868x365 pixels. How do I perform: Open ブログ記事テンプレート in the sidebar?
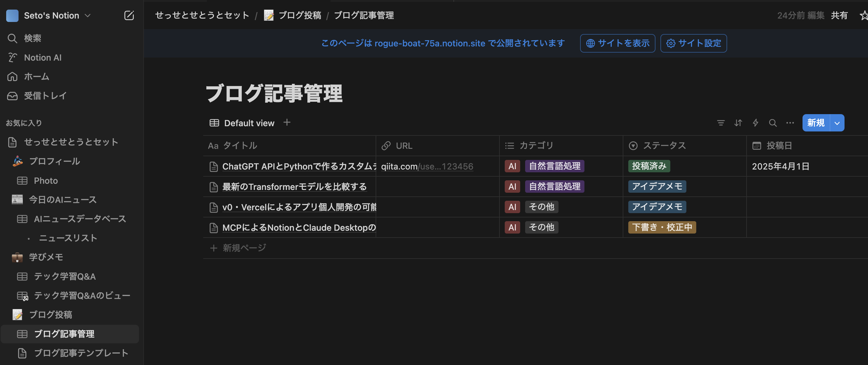81,353
